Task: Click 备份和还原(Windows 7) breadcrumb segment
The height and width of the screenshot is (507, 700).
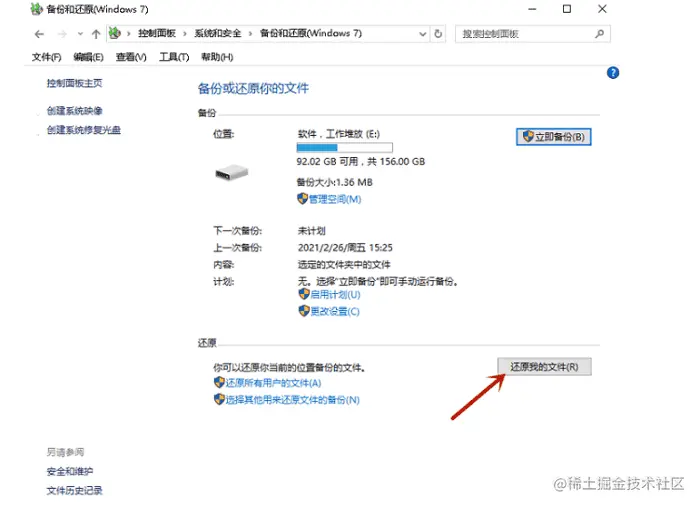Action: (x=311, y=33)
